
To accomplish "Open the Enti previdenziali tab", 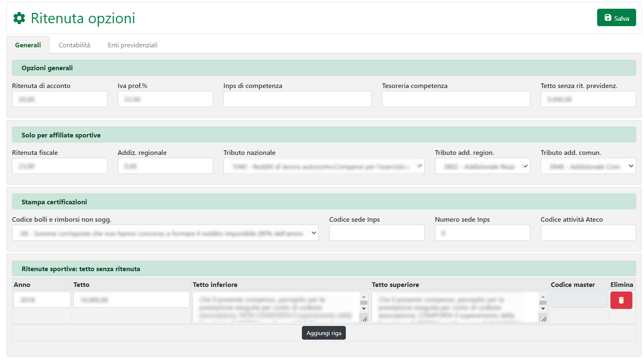I will (x=133, y=45).
